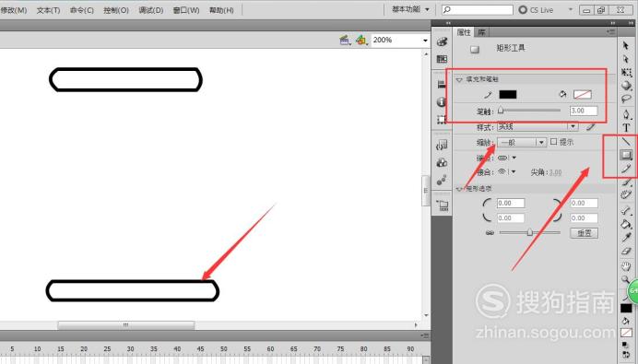
Task: Click the Edit Symbols icon above the stage
Action: (360, 41)
